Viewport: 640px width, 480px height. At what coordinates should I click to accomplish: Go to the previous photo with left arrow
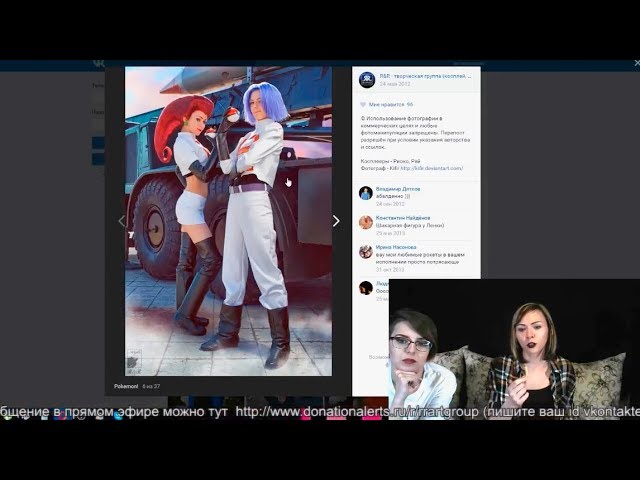121,221
